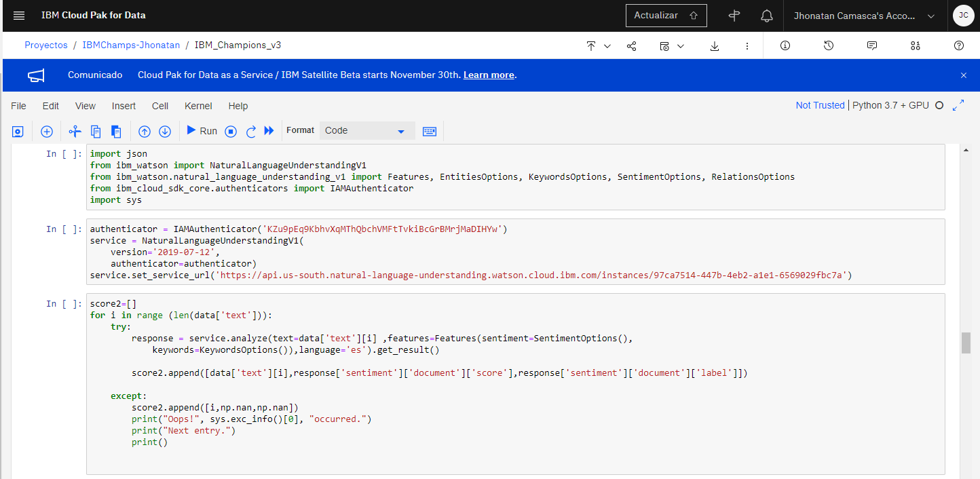Click the notebook vertical scrollbar thumb
Screen dimensions: 980x479
(x=966, y=343)
